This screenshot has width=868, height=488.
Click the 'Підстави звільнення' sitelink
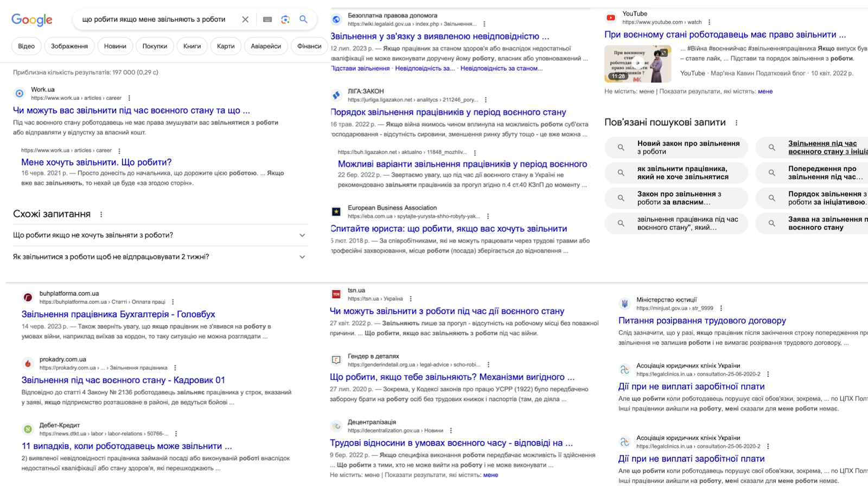tap(360, 68)
